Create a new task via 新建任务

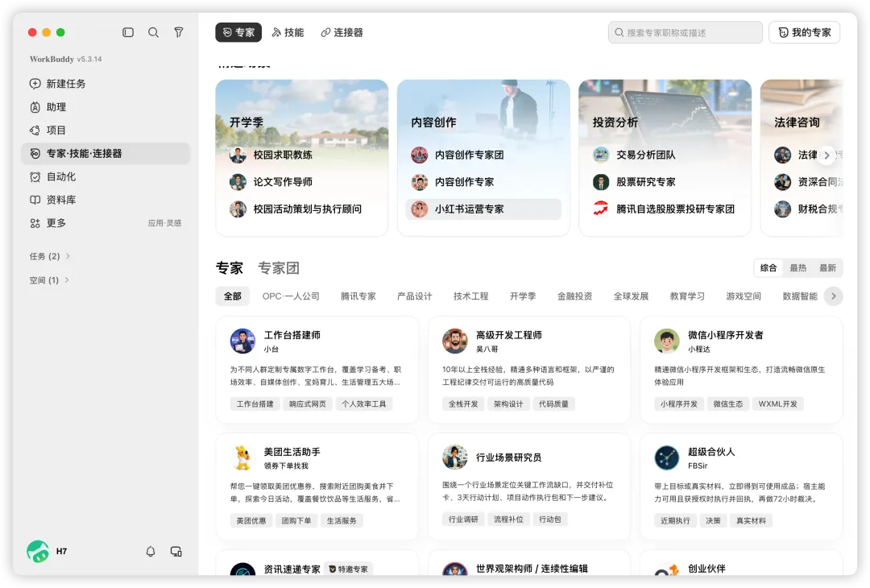click(106, 84)
